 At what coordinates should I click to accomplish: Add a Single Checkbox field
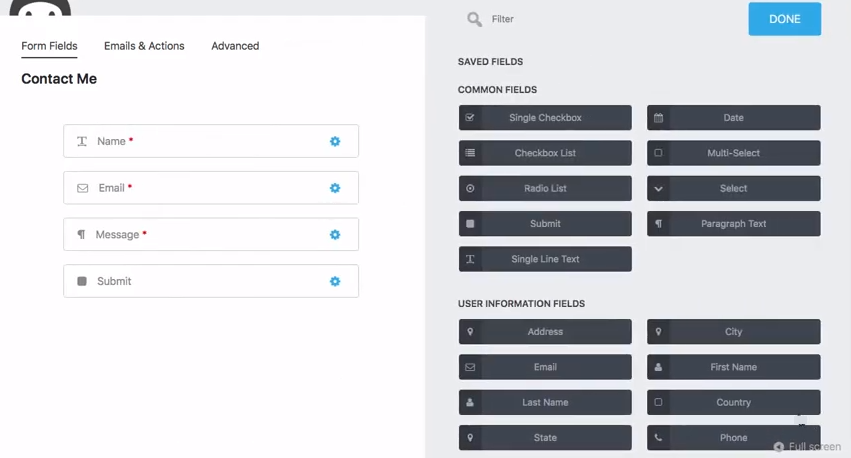(x=545, y=118)
